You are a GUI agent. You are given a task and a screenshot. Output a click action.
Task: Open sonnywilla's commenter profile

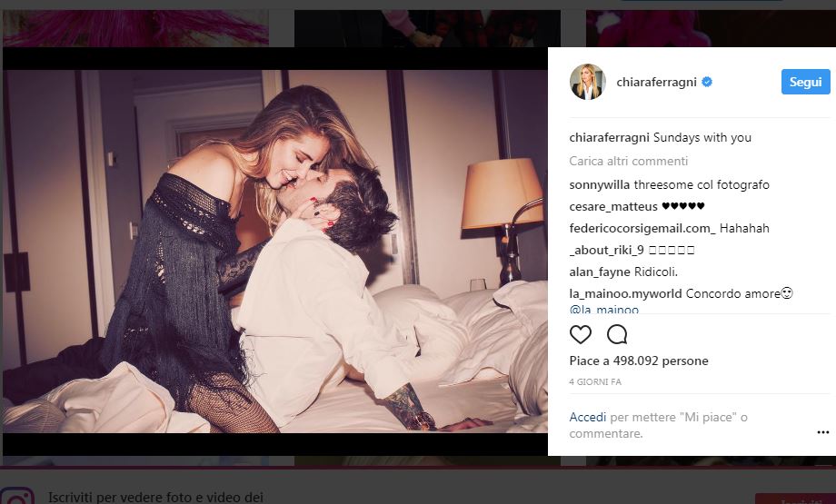click(x=600, y=184)
